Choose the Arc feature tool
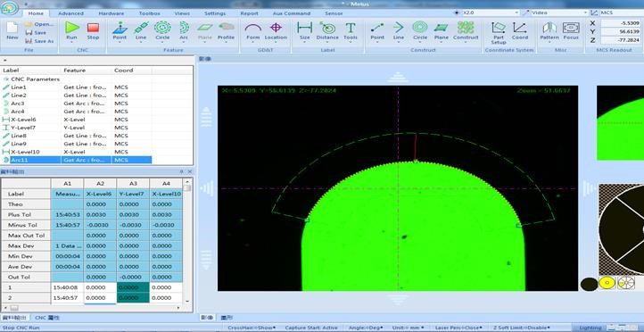This screenshot has height=332, width=644. 184,31
